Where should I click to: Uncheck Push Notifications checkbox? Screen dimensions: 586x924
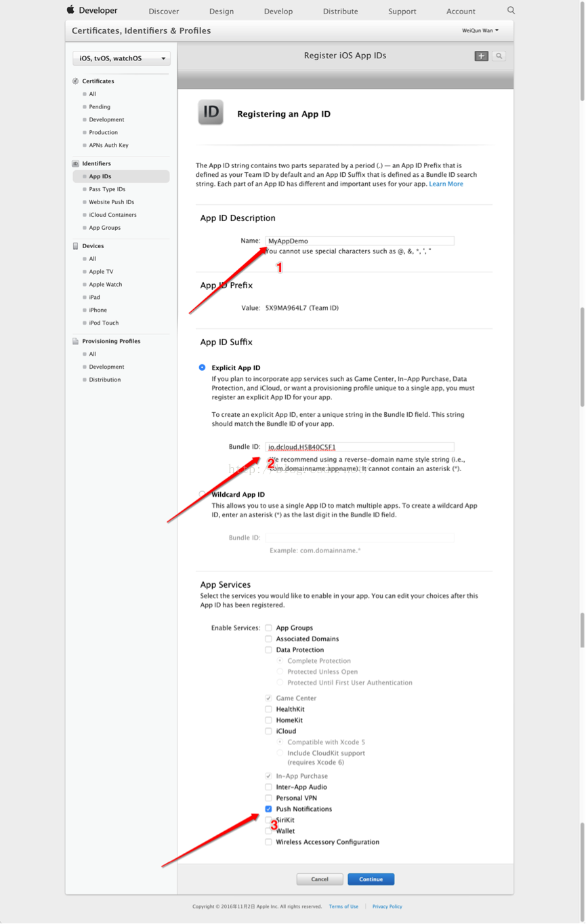point(268,809)
